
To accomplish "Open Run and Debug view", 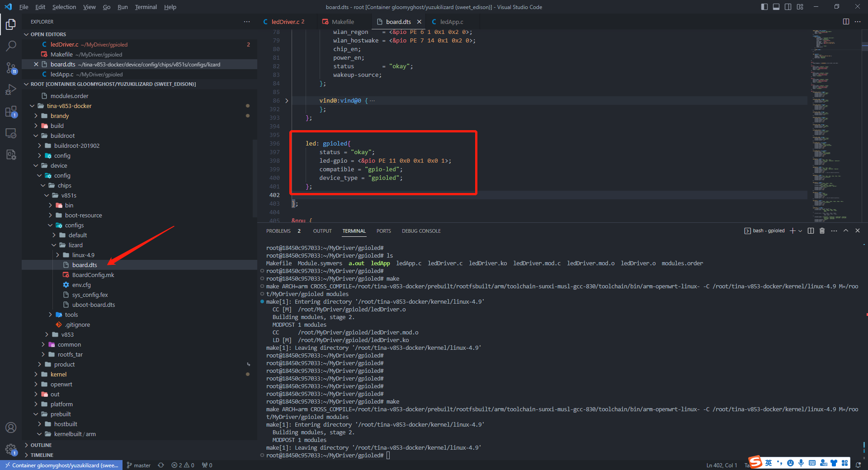I will (11, 89).
